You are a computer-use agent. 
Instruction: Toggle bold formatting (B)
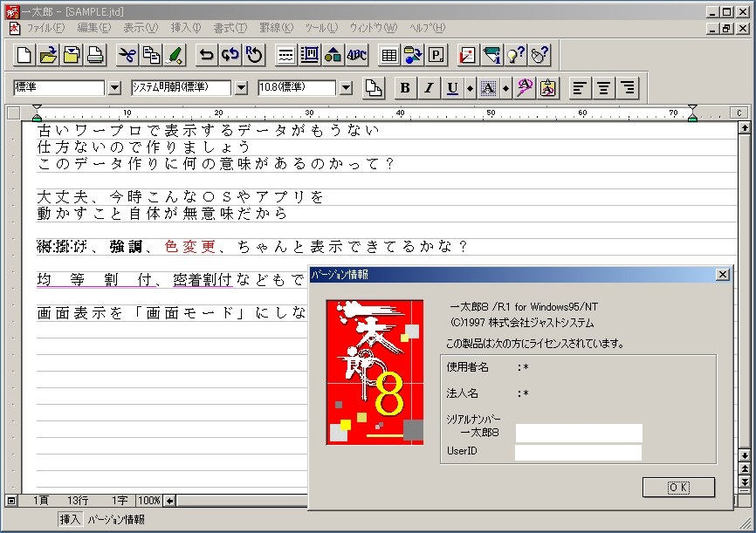(404, 88)
